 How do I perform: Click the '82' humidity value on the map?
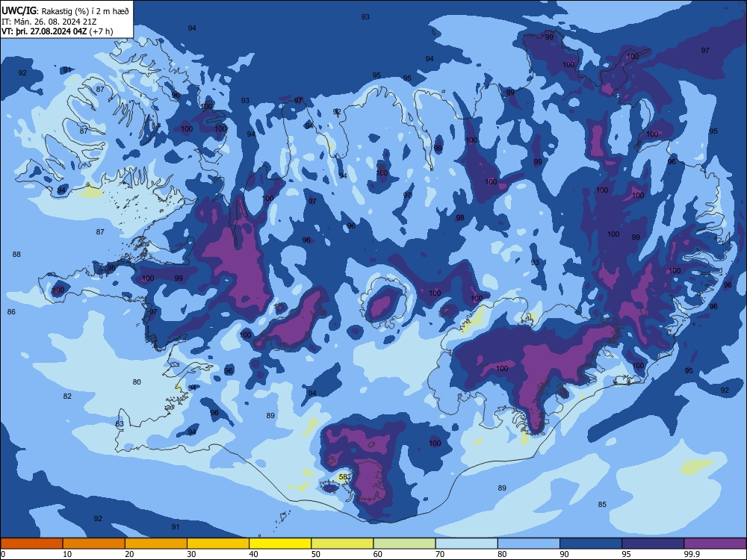(x=67, y=396)
